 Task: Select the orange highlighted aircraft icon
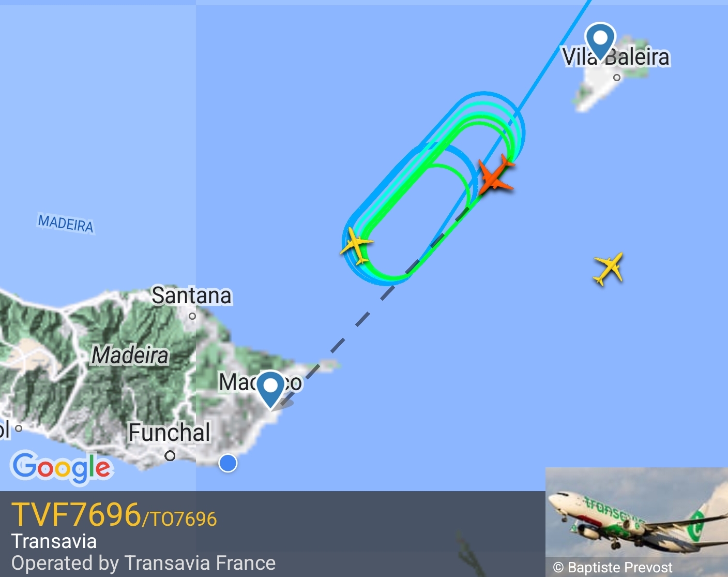click(x=496, y=174)
